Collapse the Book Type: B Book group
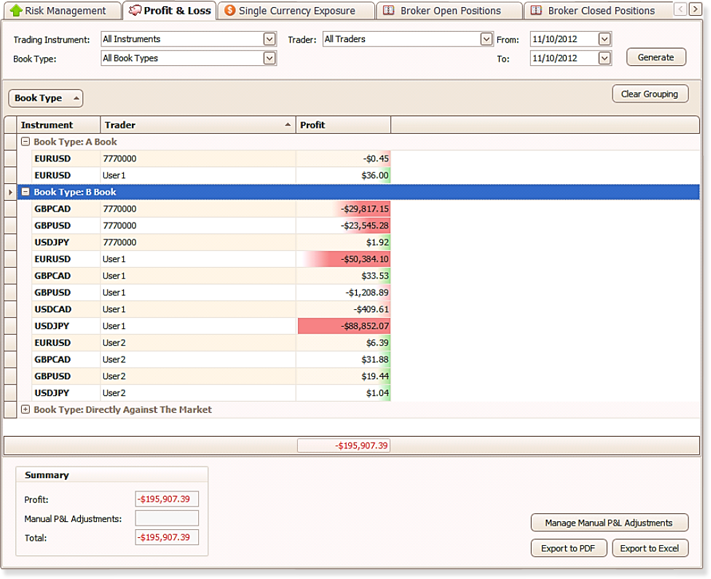 click(26, 192)
